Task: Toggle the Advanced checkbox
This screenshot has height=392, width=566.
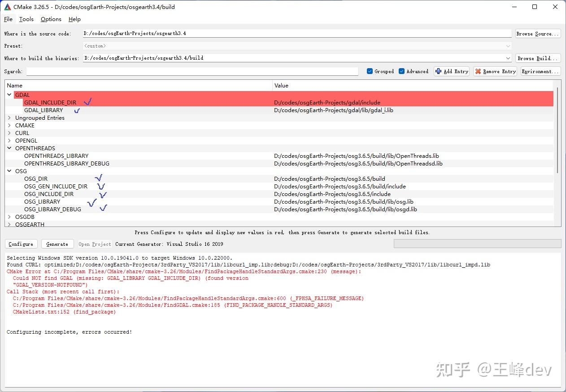Action: pos(402,71)
